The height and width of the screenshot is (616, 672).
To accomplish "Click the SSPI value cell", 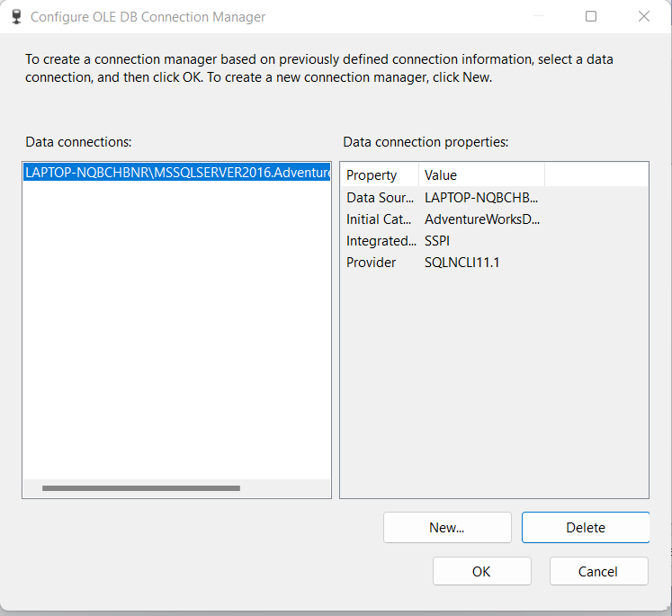I will click(x=436, y=241).
